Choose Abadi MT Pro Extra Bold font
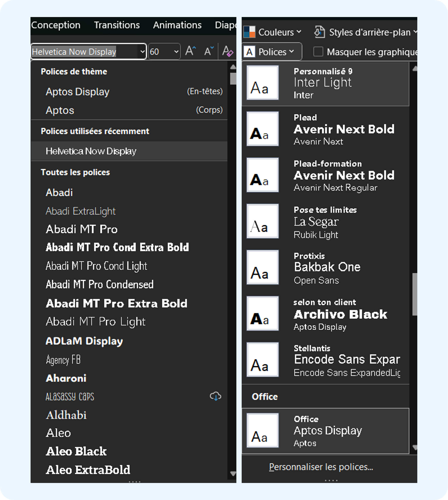 coord(116,303)
